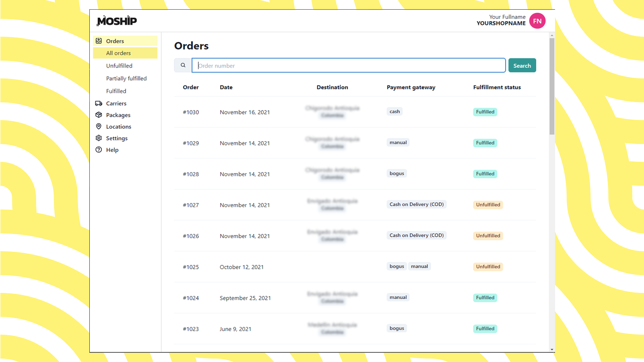
Task: Click the scrollbar down arrow
Action: point(552,350)
